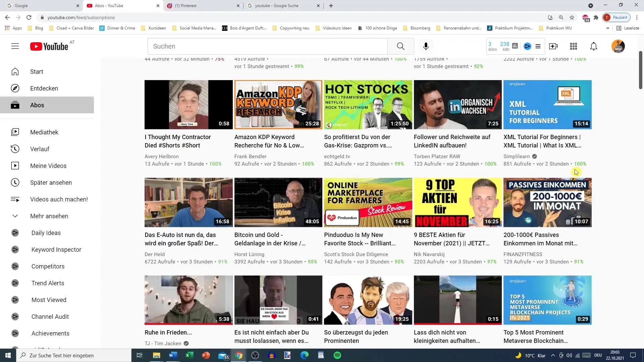The width and height of the screenshot is (644, 362).
Task: Open channel Frank Bendler
Action: (250, 157)
